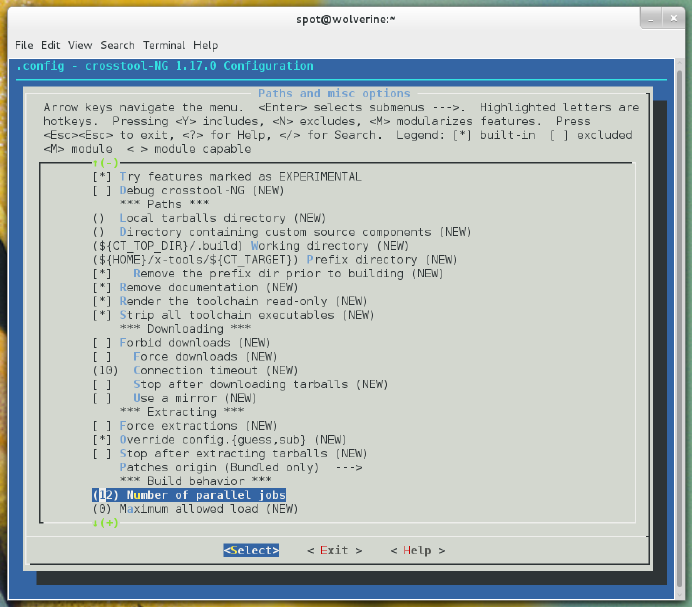Viewport: 692px width, 607px height.
Task: Click the *** Paths *** heading
Action: (164, 204)
